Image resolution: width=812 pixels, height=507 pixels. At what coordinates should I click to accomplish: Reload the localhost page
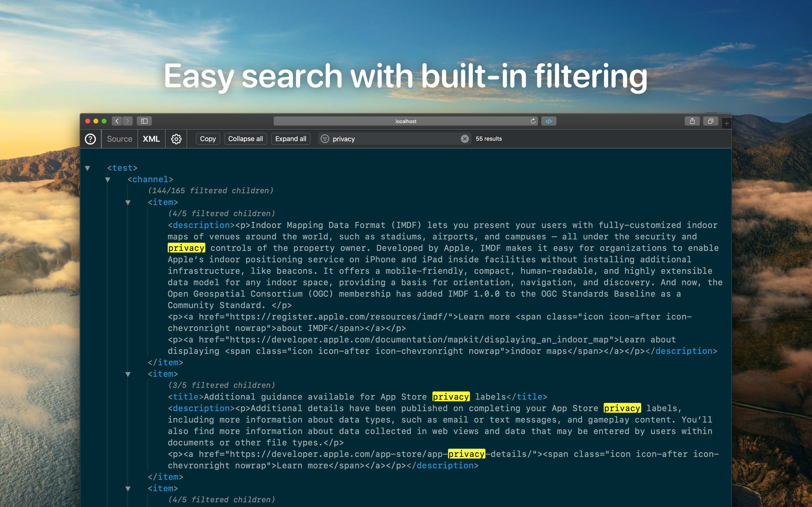533,121
